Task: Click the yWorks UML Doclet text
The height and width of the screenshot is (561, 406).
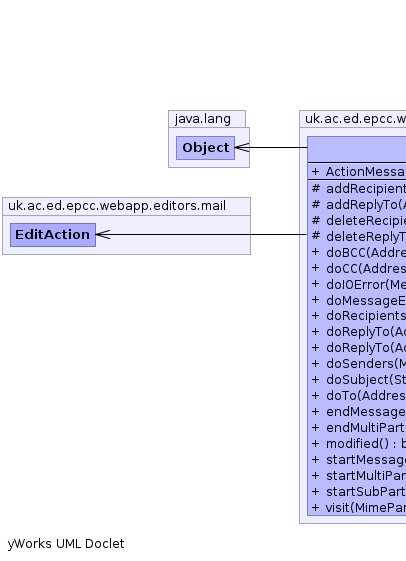Action: point(66,543)
